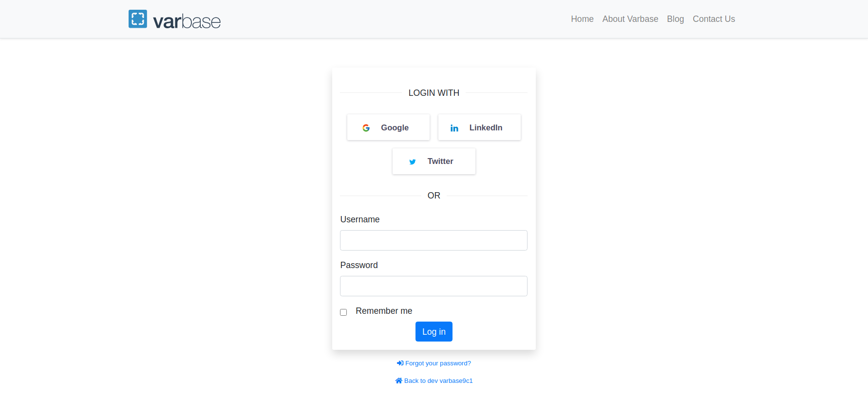The height and width of the screenshot is (415, 868).
Task: Click the Password field label
Action: click(x=359, y=265)
